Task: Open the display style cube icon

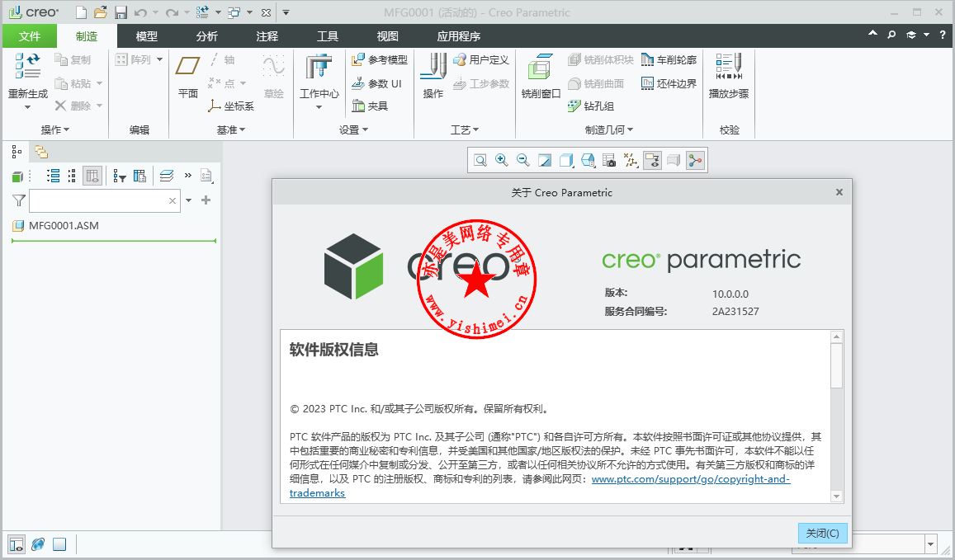Action: (x=565, y=160)
